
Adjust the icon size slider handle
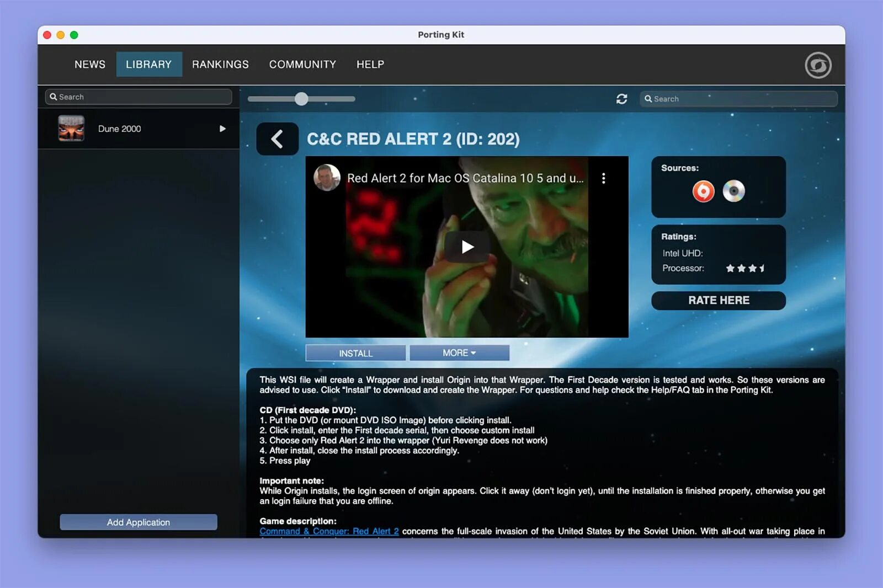tap(301, 99)
